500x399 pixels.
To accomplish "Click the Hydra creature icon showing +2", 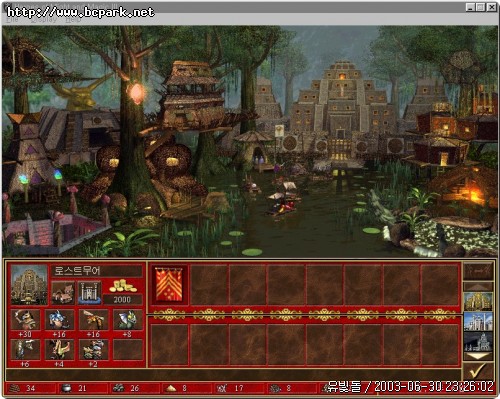I will [94, 350].
